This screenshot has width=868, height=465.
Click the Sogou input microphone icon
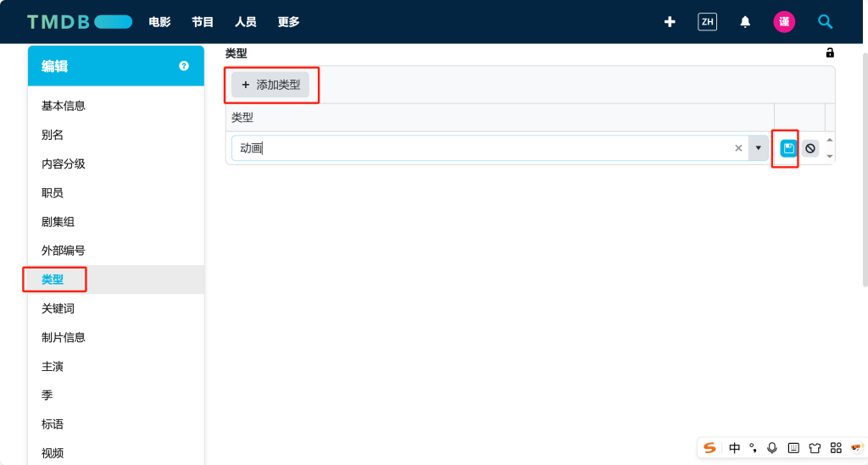(x=771, y=448)
